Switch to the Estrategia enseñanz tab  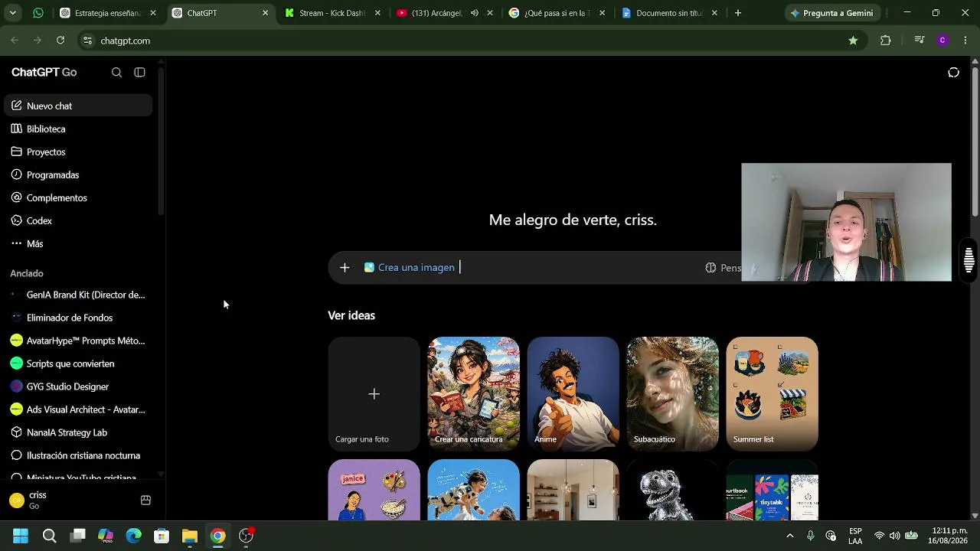(x=108, y=13)
